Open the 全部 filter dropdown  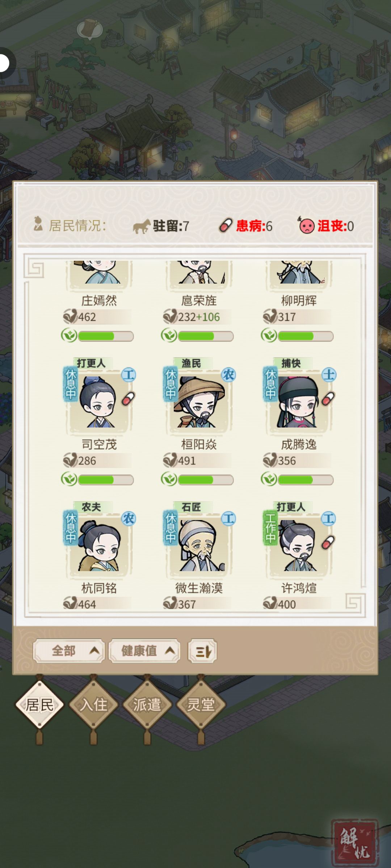(69, 651)
